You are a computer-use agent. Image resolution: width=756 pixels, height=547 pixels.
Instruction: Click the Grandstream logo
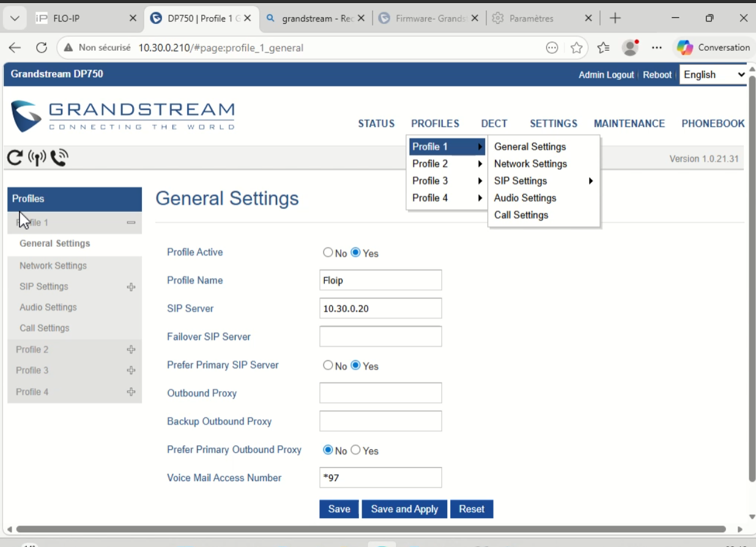tap(122, 116)
